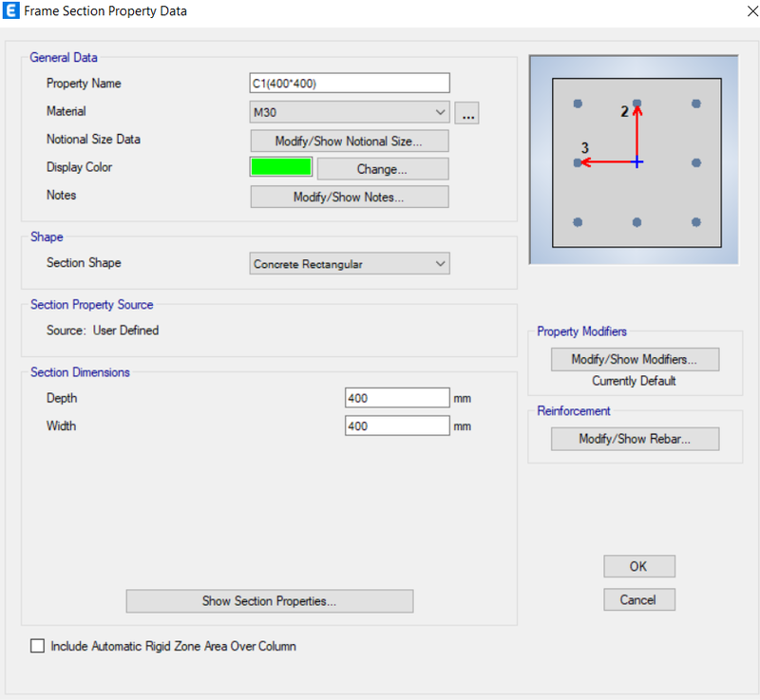Screen dimensions: 760x700
Task: Click the 'Section Dimensions' group label
Action: click(80, 372)
